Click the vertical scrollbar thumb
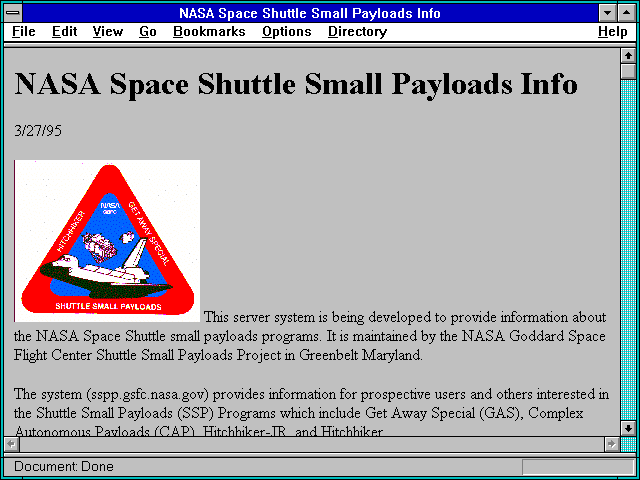Image resolution: width=640 pixels, height=480 pixels. (628, 71)
